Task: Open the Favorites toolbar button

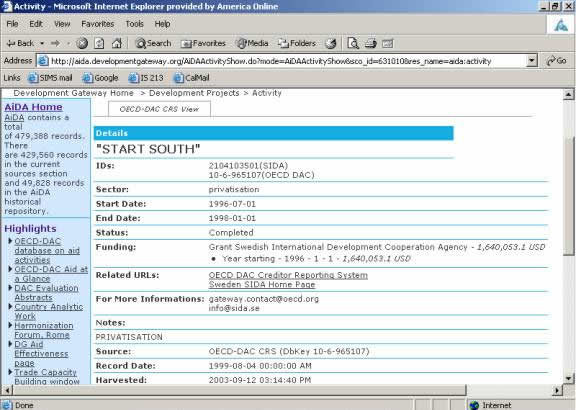Action: (203, 43)
